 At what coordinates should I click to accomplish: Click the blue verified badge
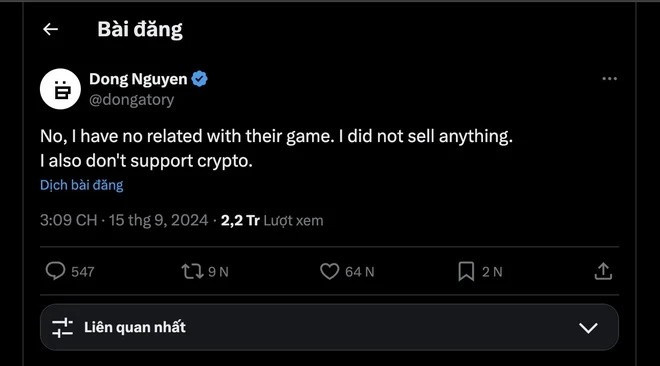pos(199,79)
